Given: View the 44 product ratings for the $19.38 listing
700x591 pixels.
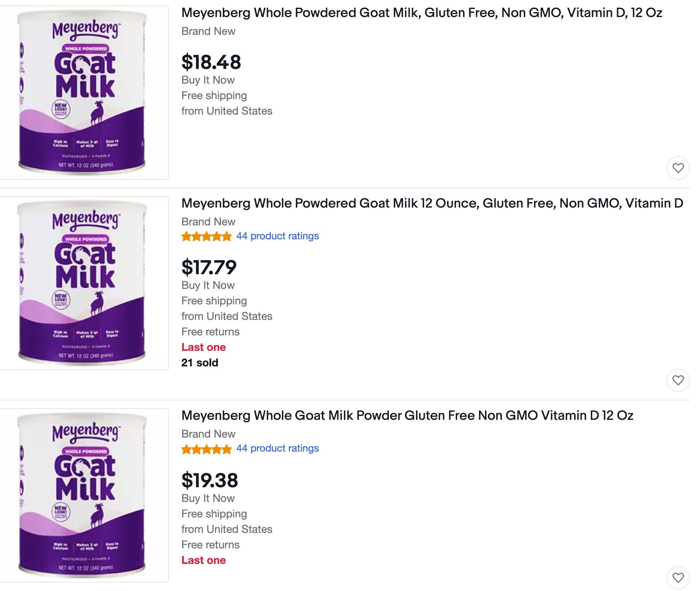Looking at the screenshot, I should tap(278, 448).
